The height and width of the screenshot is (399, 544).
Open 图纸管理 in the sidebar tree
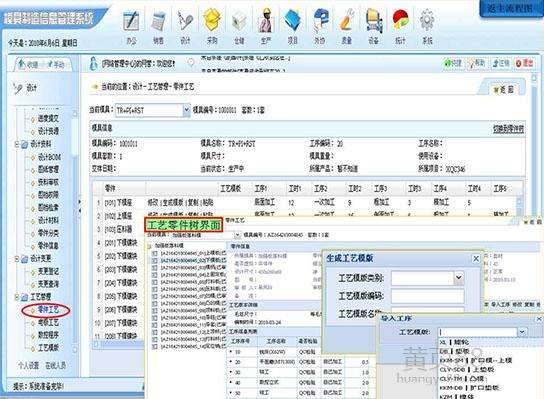(48, 170)
